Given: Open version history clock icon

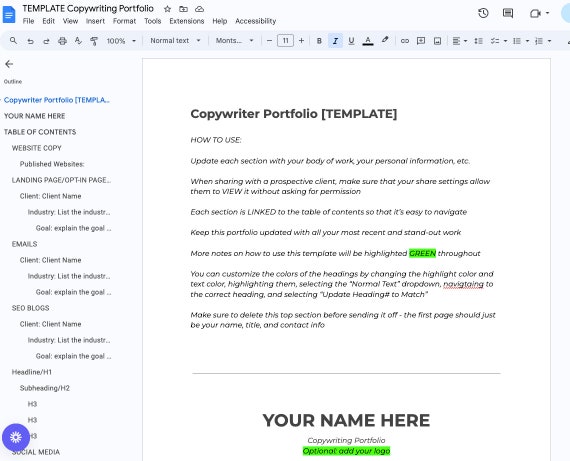Looking at the screenshot, I should (483, 13).
